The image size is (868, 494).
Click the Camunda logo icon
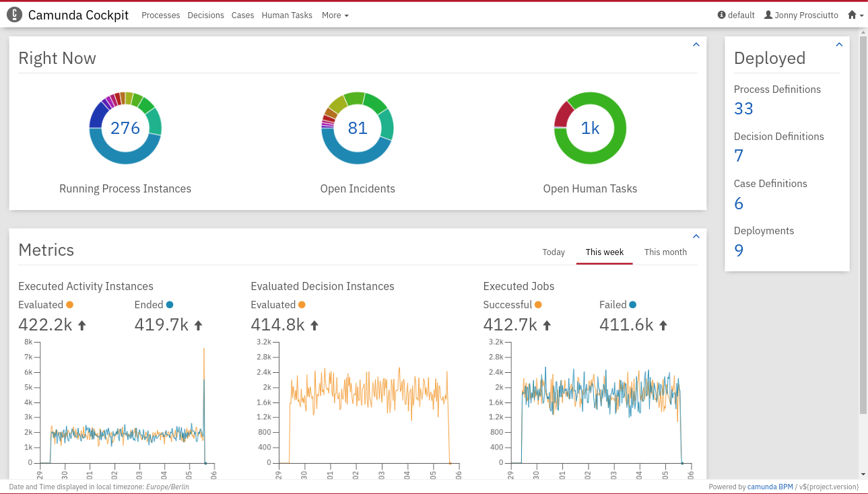click(x=14, y=15)
